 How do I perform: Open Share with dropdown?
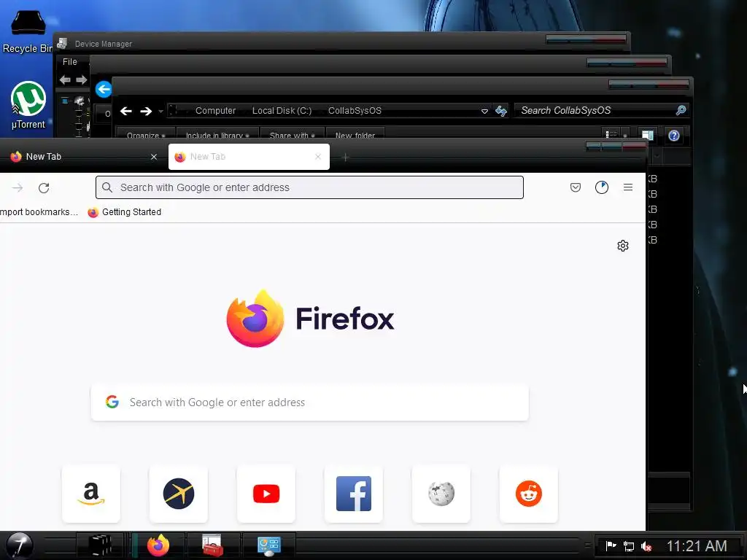click(x=292, y=135)
